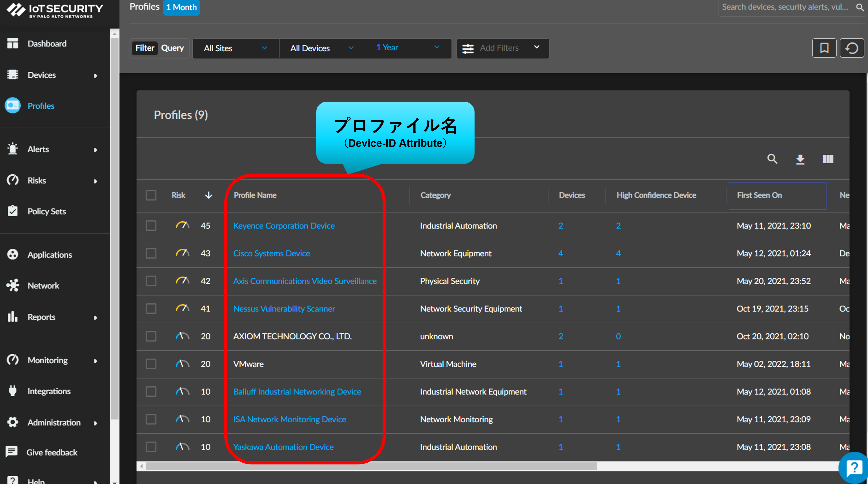Open the All Sites dropdown

[x=236, y=48]
